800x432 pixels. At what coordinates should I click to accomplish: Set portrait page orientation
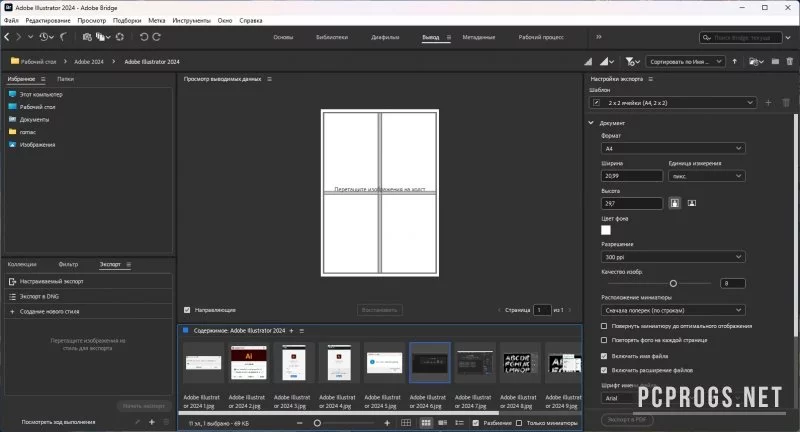click(x=674, y=203)
